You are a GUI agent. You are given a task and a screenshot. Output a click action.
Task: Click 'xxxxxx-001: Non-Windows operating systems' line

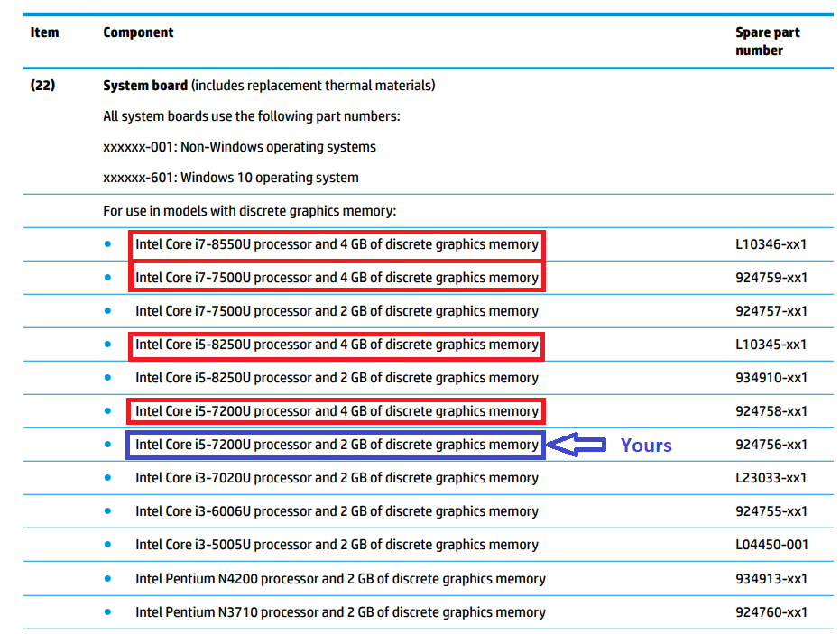[239, 147]
